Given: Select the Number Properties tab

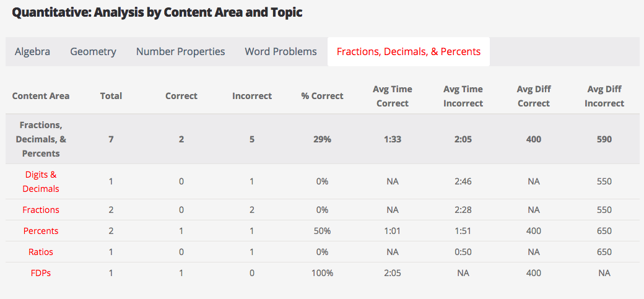Looking at the screenshot, I should coord(180,52).
